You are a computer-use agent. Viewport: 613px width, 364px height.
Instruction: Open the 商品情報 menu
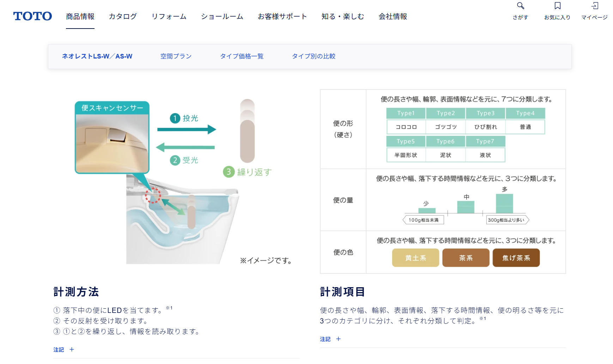80,17
